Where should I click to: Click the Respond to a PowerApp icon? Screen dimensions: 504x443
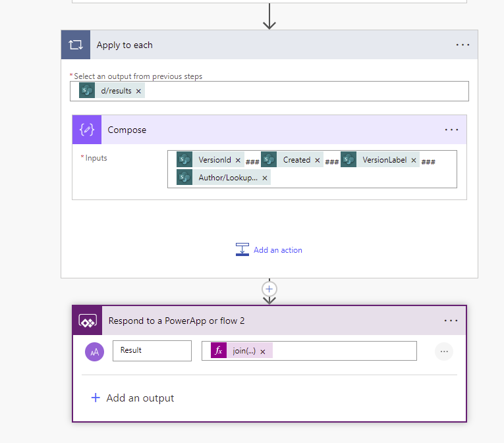[88, 321]
